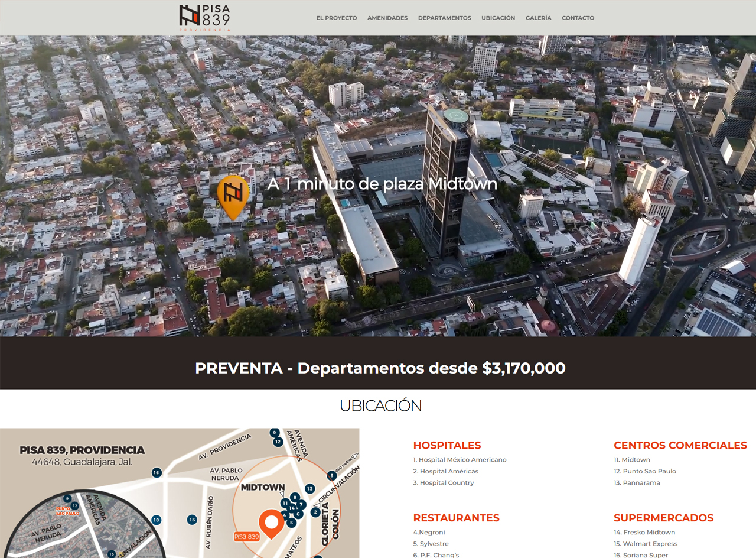Open Departamentos in navigation
The height and width of the screenshot is (558, 756).
445,18
